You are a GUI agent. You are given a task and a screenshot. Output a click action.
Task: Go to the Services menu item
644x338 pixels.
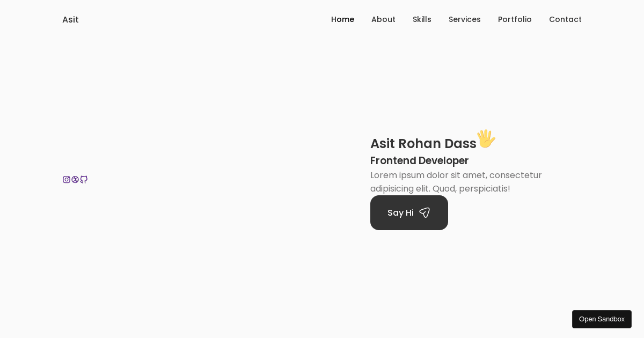pos(465,19)
